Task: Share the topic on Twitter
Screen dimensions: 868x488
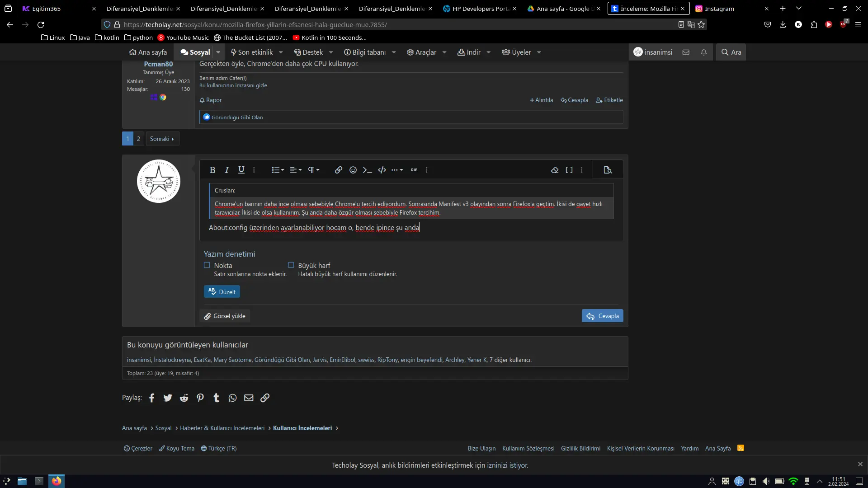Action: click(168, 398)
